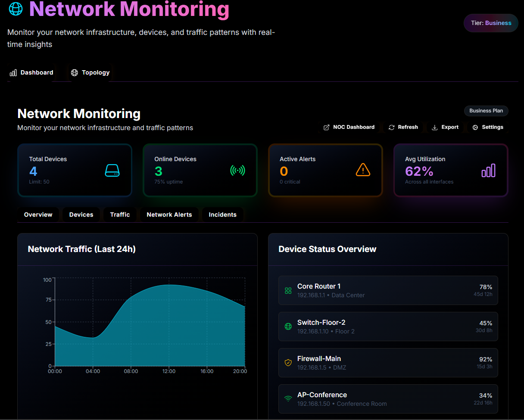Image resolution: width=524 pixels, height=420 pixels.
Task: Click the 'Network Traffic (Last 24h)' heading
Action: pyautogui.click(x=82, y=249)
